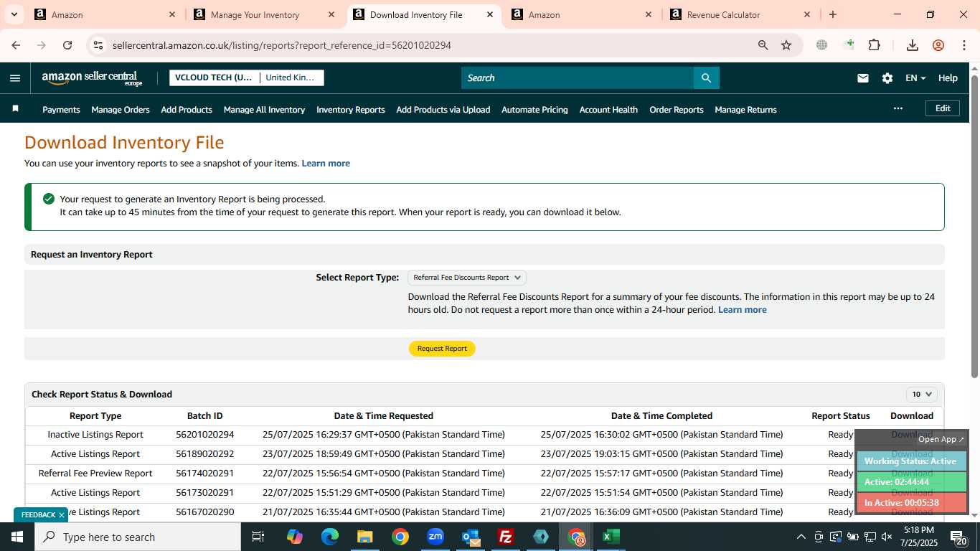Bookmark page with the star icon
The height and width of the screenshot is (551, 980).
[786, 45]
